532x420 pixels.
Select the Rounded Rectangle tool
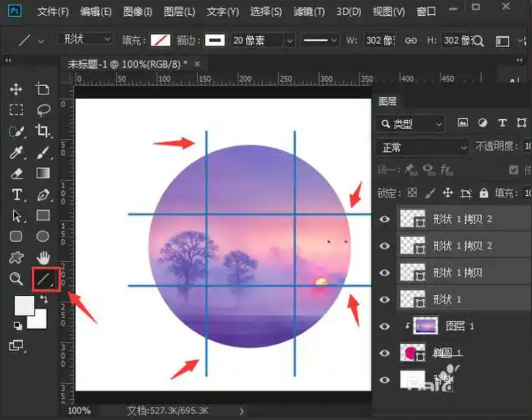16,236
